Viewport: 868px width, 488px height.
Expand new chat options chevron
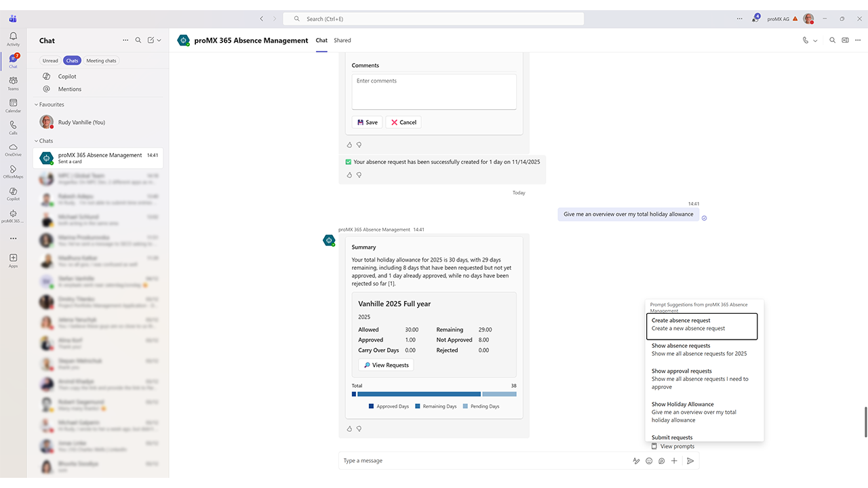159,41
